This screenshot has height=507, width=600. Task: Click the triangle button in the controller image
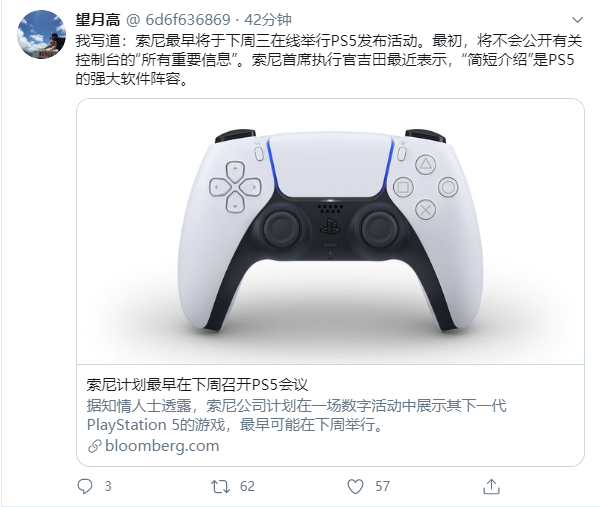pyautogui.click(x=426, y=165)
